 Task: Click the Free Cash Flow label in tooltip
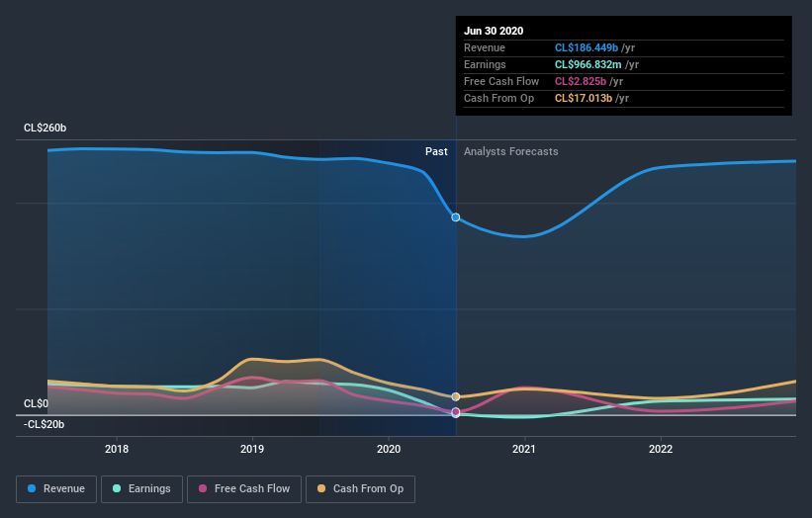(x=501, y=81)
